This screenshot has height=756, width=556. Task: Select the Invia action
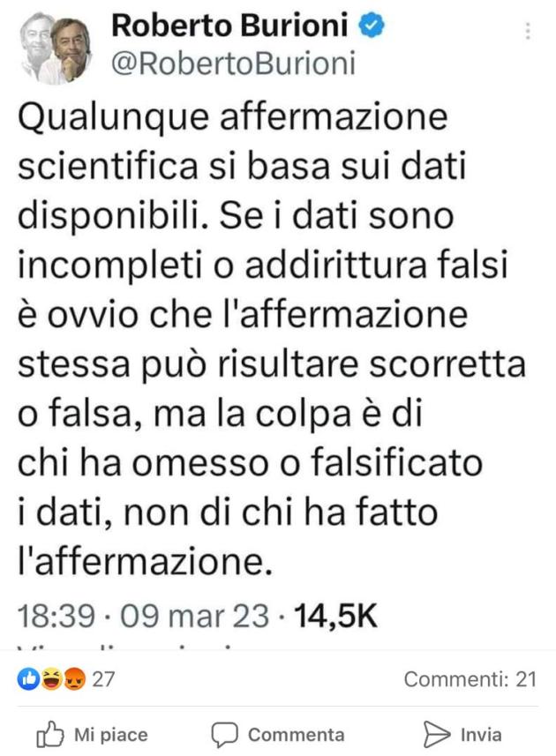462,734
